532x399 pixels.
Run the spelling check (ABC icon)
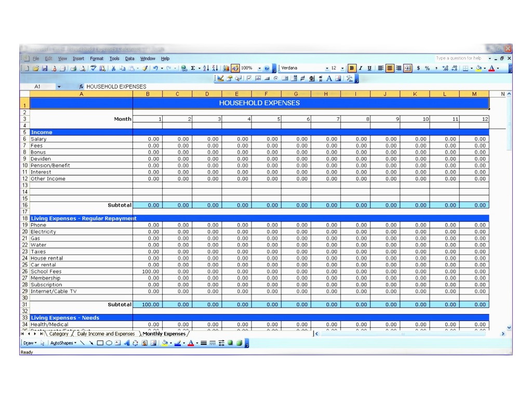point(94,68)
